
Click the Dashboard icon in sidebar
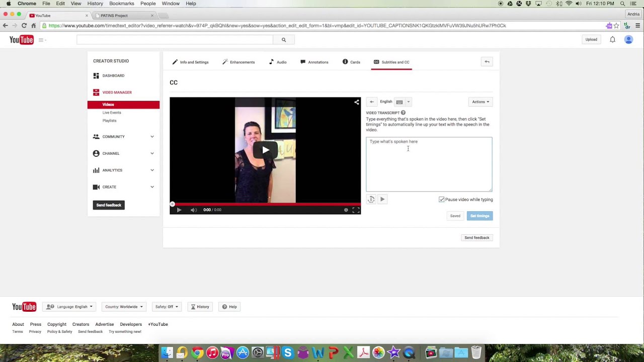[96, 75]
